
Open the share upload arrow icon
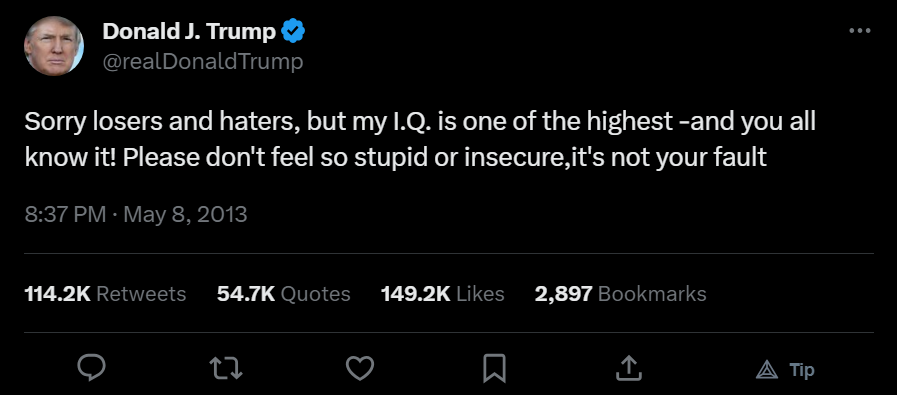pyautogui.click(x=628, y=368)
